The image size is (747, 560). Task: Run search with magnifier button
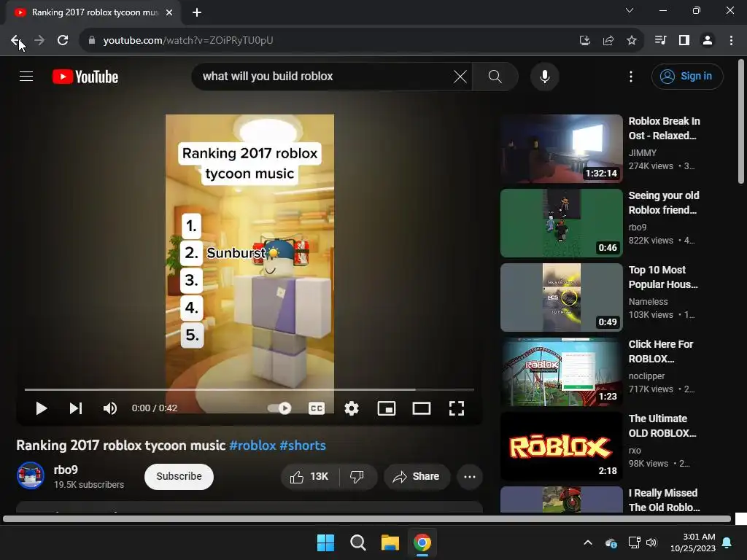495,76
